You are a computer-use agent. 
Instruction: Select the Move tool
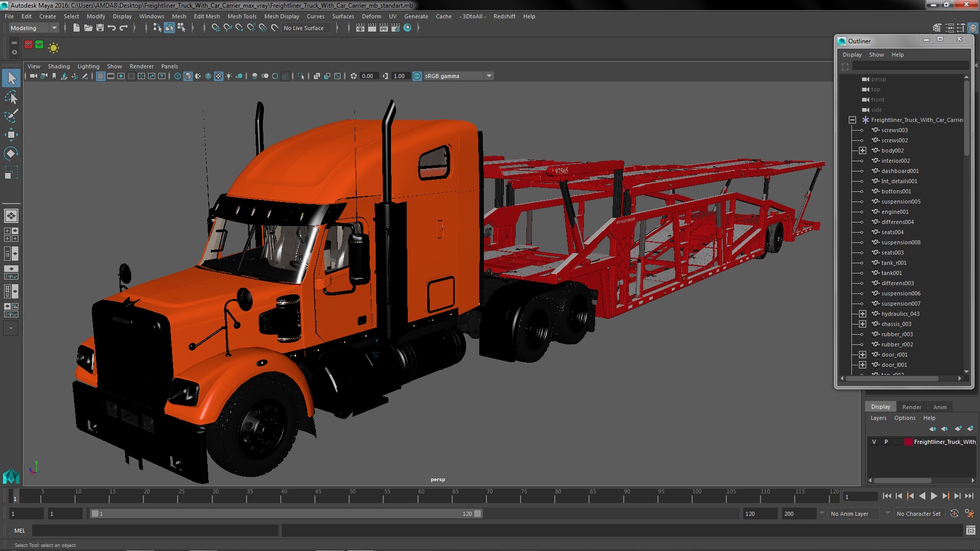click(11, 135)
